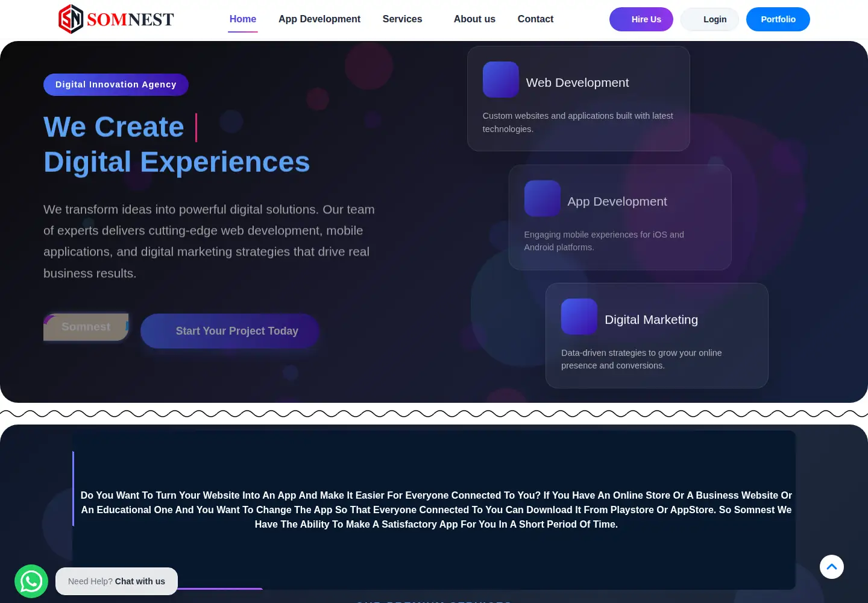The width and height of the screenshot is (868, 603).
Task: Click the Digital Innovation Agency badge
Action: click(116, 84)
